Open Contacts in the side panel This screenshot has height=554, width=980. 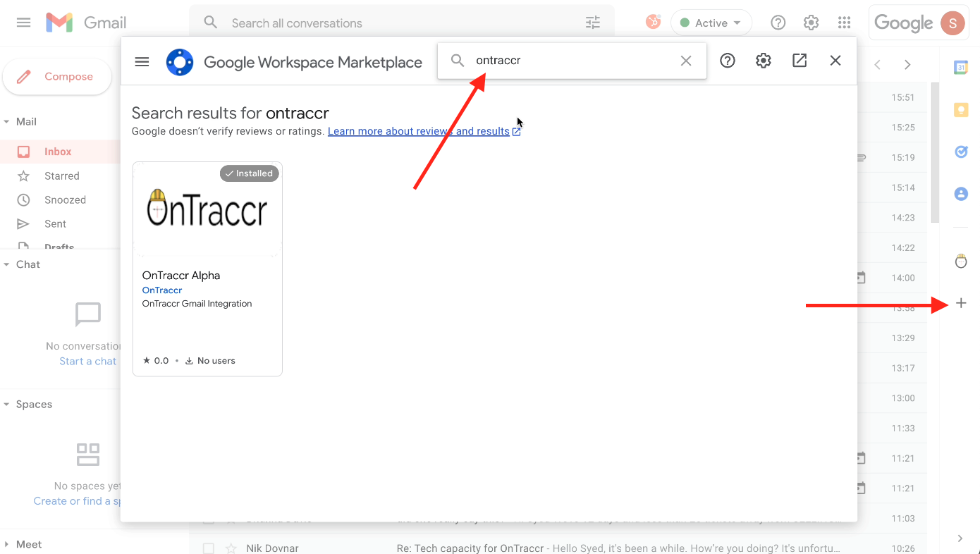[961, 193]
